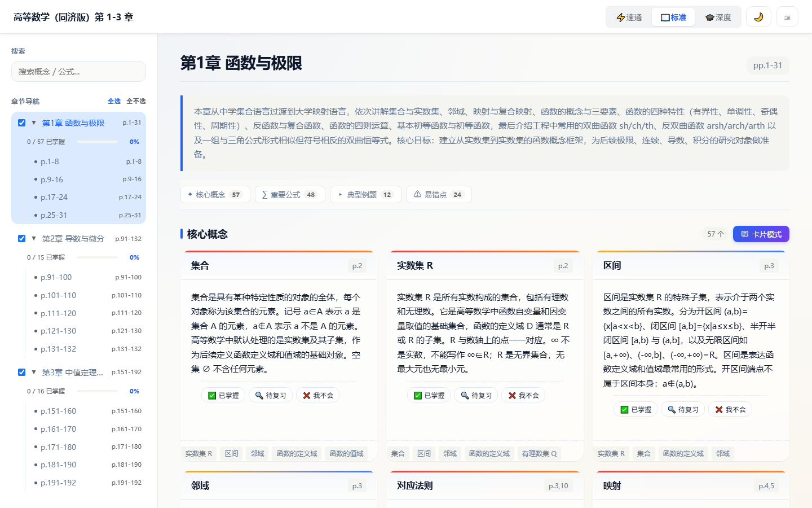Mark 实数集 R card as 待复习
The image size is (812, 508).
476,395
